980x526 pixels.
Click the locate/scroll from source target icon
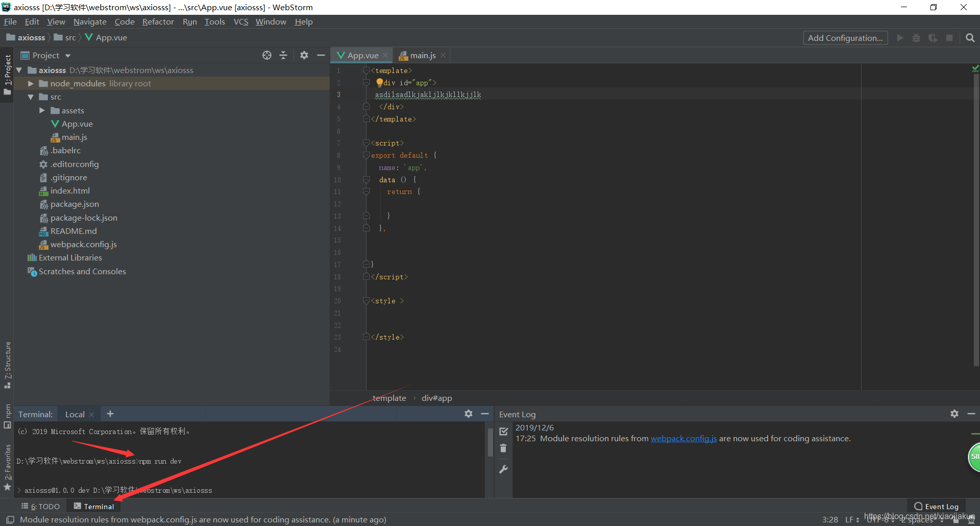tap(267, 55)
